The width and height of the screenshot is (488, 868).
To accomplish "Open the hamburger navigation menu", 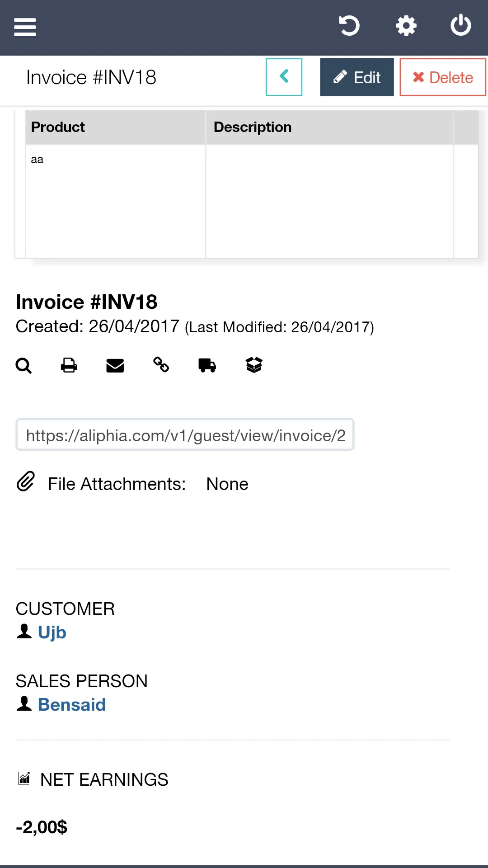I will pyautogui.click(x=25, y=27).
